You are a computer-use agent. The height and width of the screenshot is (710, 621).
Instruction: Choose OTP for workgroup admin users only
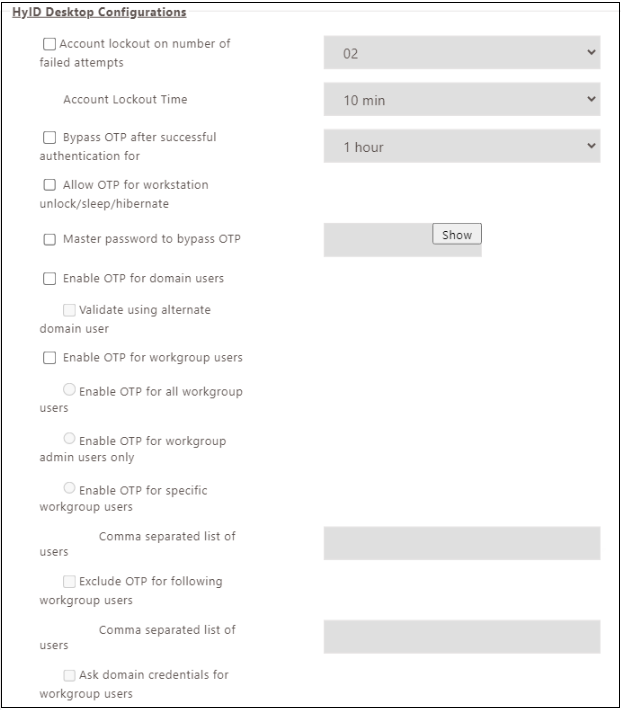tap(69, 438)
